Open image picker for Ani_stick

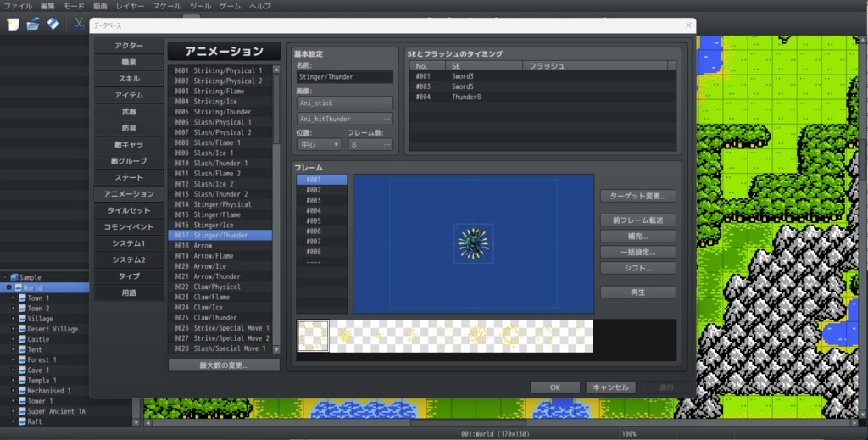[387, 103]
